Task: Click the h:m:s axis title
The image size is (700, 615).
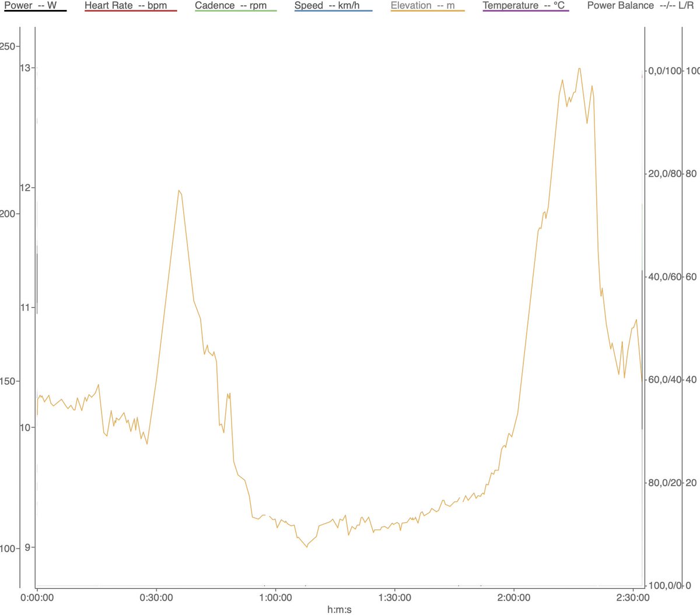Action: pos(339,610)
